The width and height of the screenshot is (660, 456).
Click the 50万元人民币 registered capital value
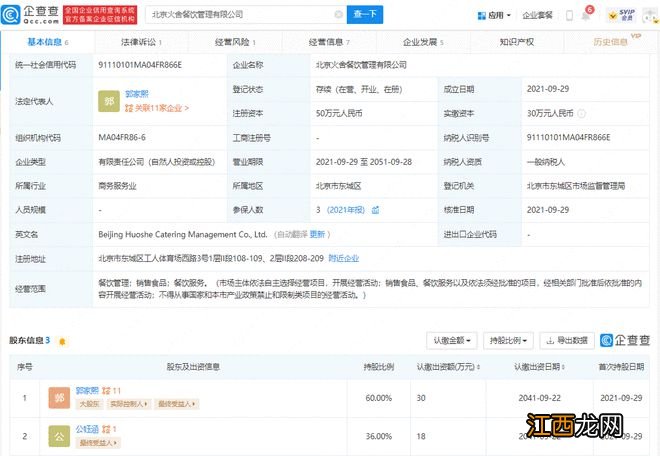(x=339, y=113)
